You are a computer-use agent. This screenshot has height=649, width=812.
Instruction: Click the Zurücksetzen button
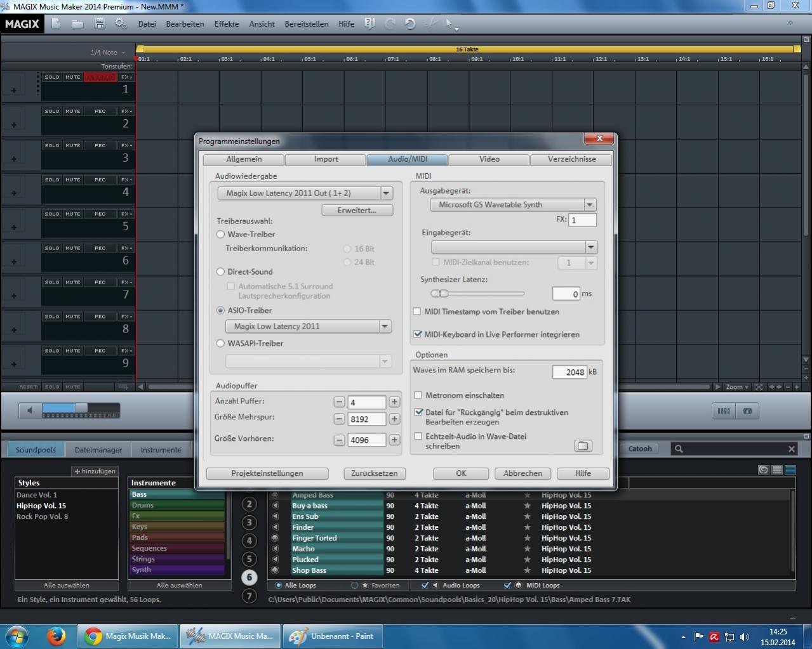tap(375, 473)
